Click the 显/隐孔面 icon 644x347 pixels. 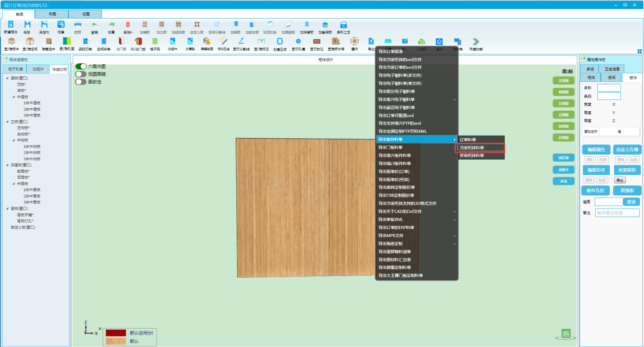click(67, 41)
